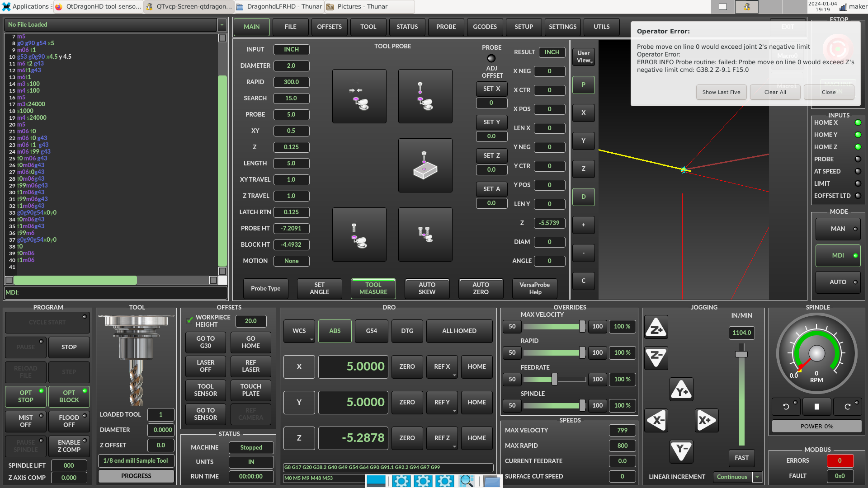Toggle MIST OFF coolant
This screenshot has width=868, height=488.
25,422
